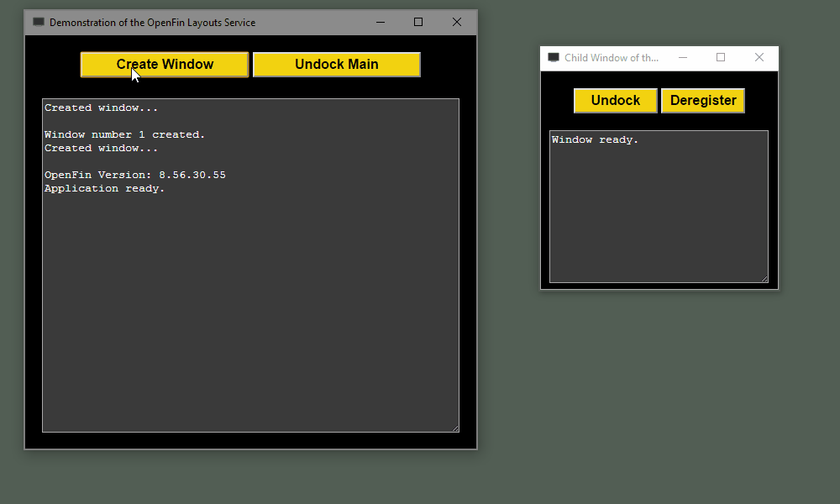Click 'Window ready.' text in Child Window
Image resolution: width=840 pixels, height=504 pixels.
595,139
